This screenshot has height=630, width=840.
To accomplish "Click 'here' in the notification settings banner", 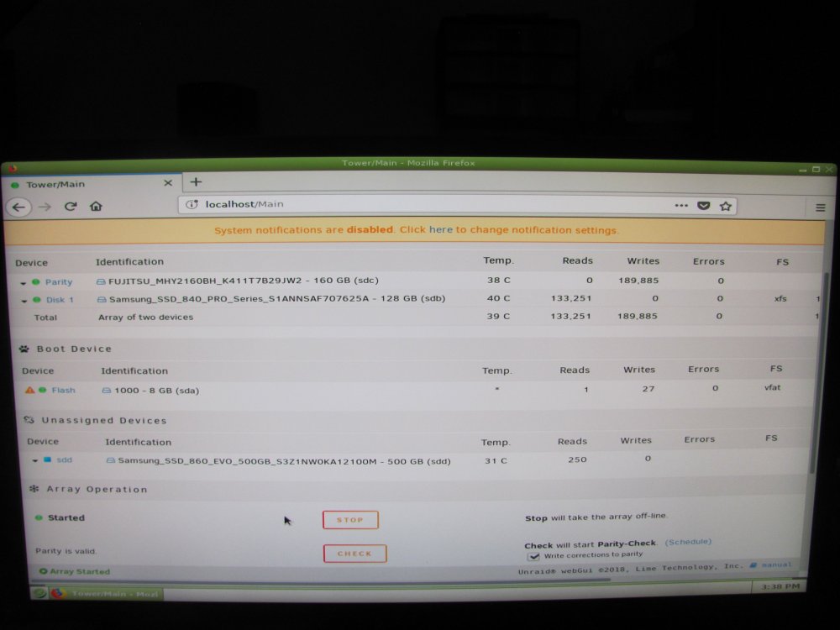I will tap(441, 230).
